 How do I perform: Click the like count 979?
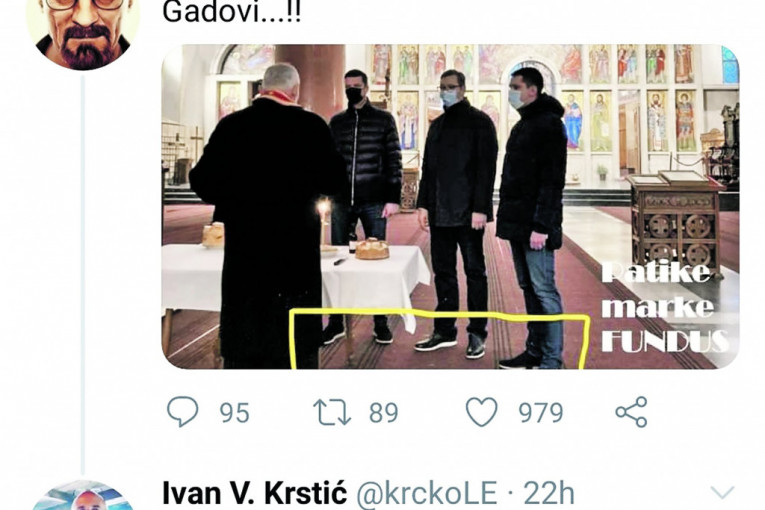(x=541, y=413)
